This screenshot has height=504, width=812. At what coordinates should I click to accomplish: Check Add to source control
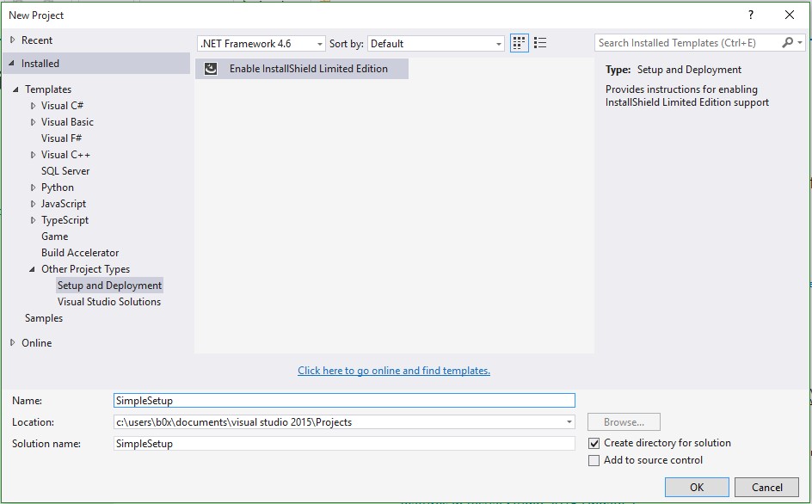pyautogui.click(x=594, y=460)
